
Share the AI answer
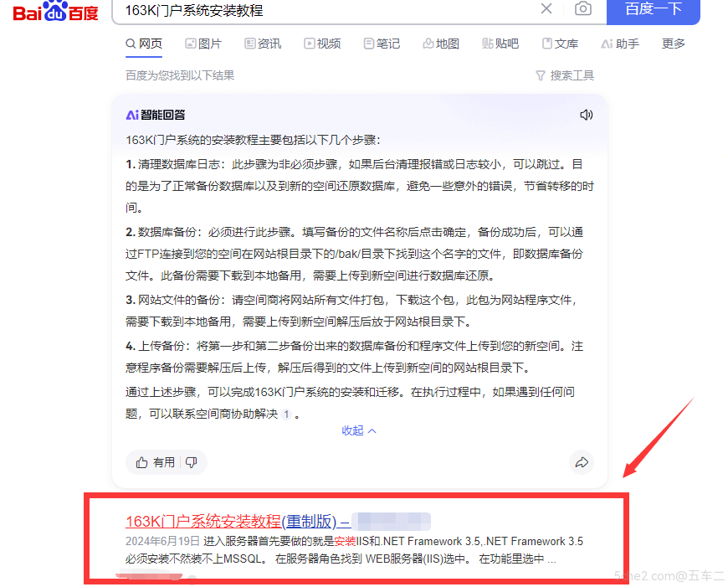click(582, 462)
